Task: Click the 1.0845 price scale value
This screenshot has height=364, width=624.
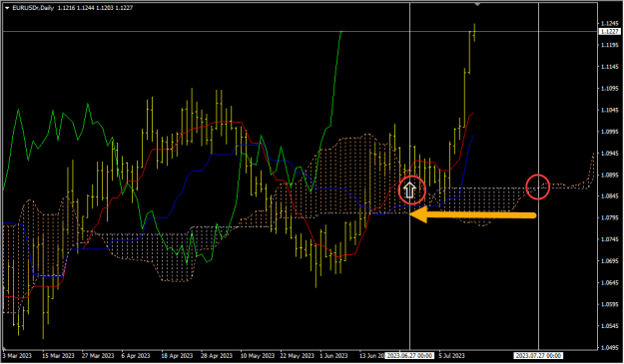Action: click(610, 195)
